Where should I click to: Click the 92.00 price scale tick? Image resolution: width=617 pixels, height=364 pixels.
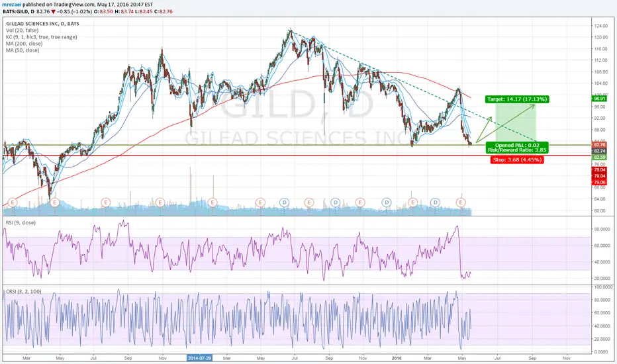point(600,118)
